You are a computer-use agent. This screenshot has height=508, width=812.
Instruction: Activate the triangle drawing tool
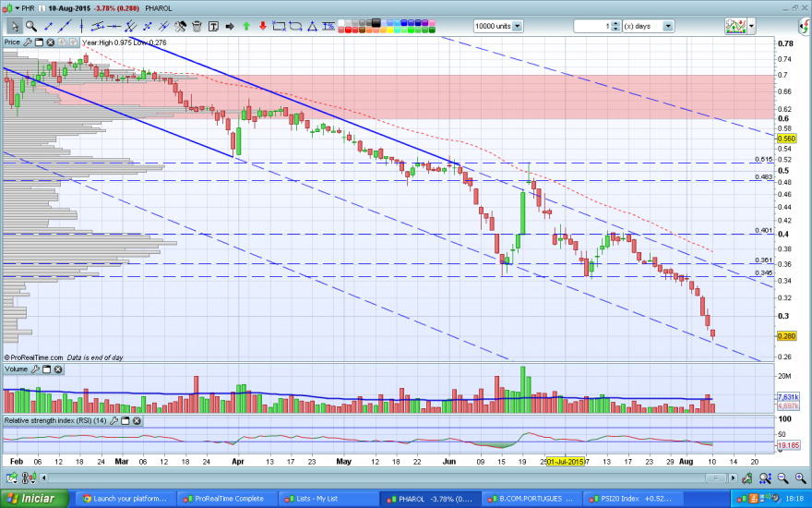pyautogui.click(x=312, y=26)
